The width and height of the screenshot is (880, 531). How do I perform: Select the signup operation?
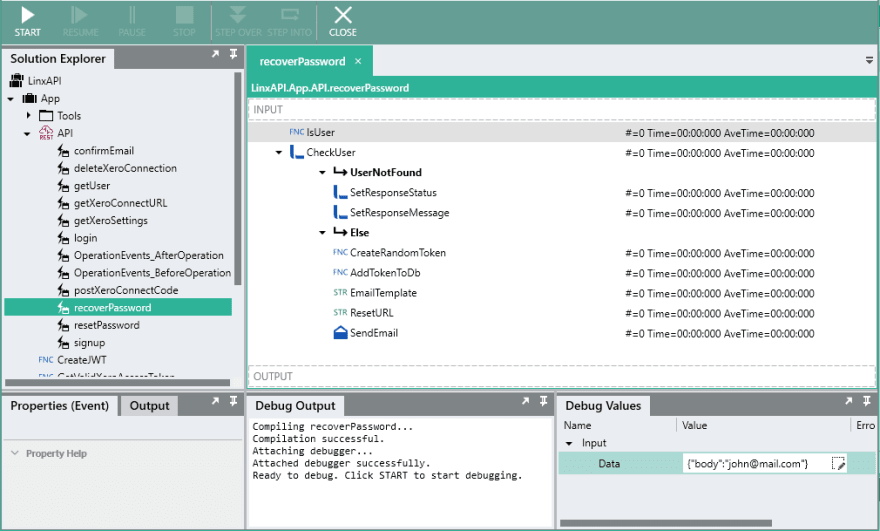(x=89, y=342)
